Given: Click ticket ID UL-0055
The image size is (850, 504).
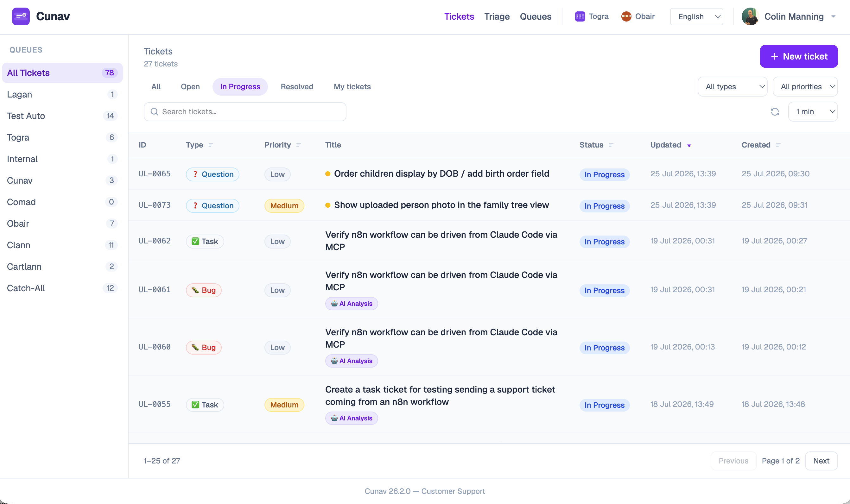Looking at the screenshot, I should (155, 404).
